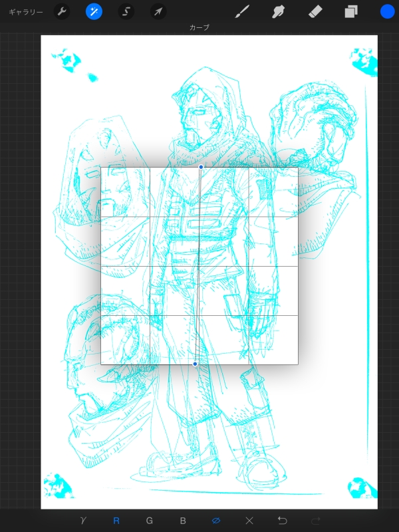Click the upper curve control point

coord(201,167)
